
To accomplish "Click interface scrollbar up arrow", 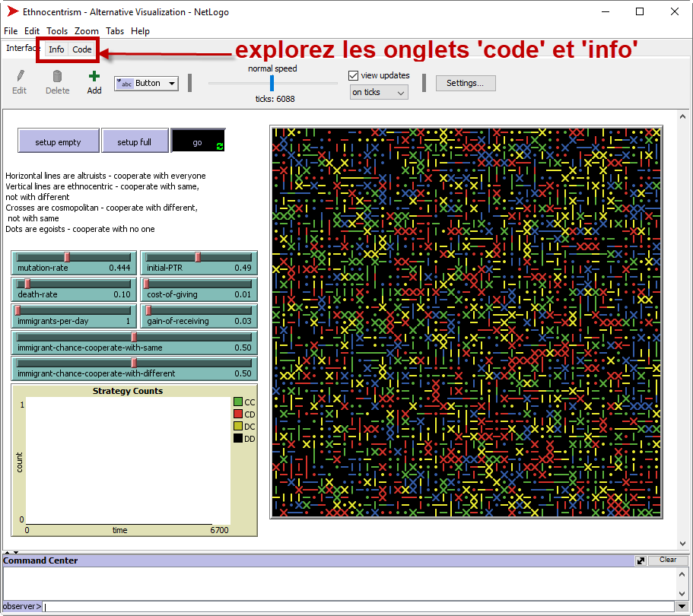I will coord(682,116).
